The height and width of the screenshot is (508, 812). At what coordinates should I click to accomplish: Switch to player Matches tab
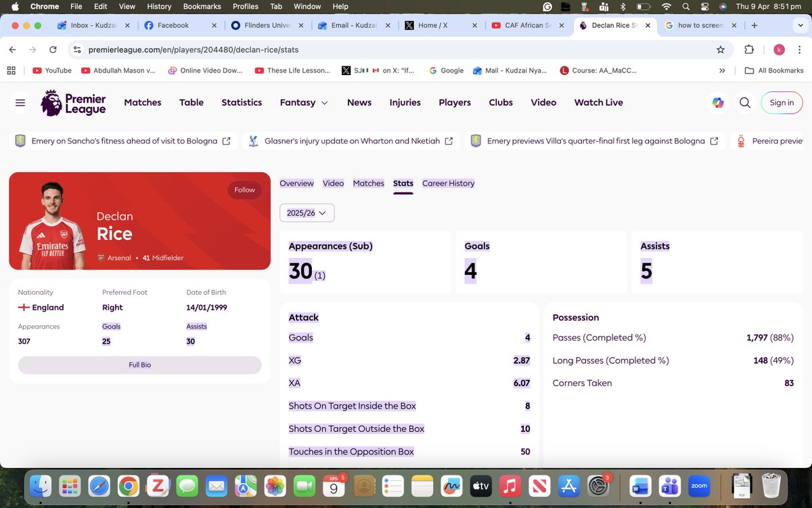click(369, 184)
